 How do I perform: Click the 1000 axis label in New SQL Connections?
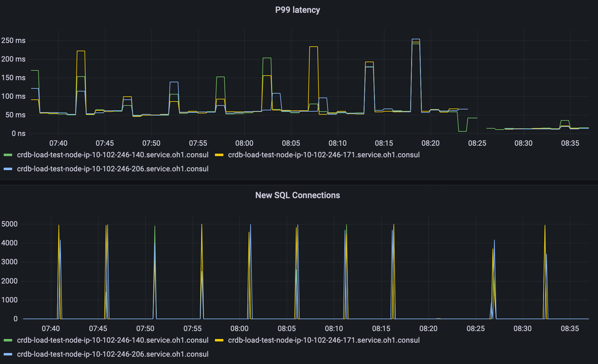pyautogui.click(x=9, y=300)
